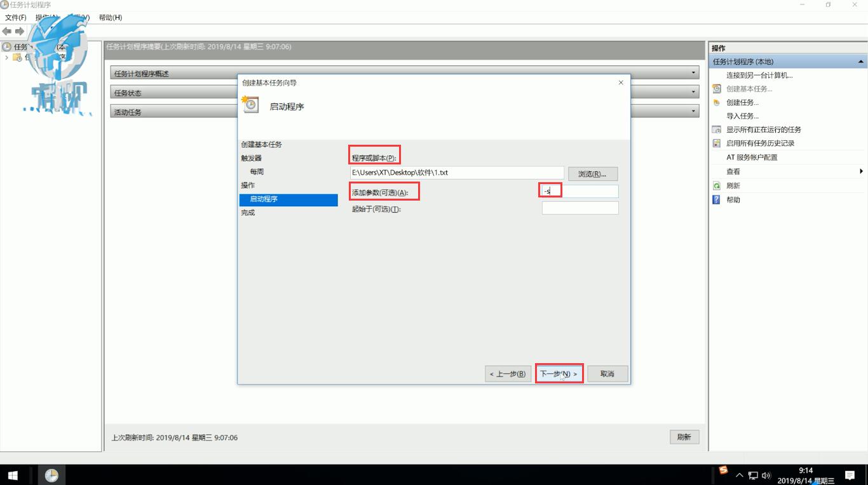Click the 下一步(N) next button

point(559,374)
